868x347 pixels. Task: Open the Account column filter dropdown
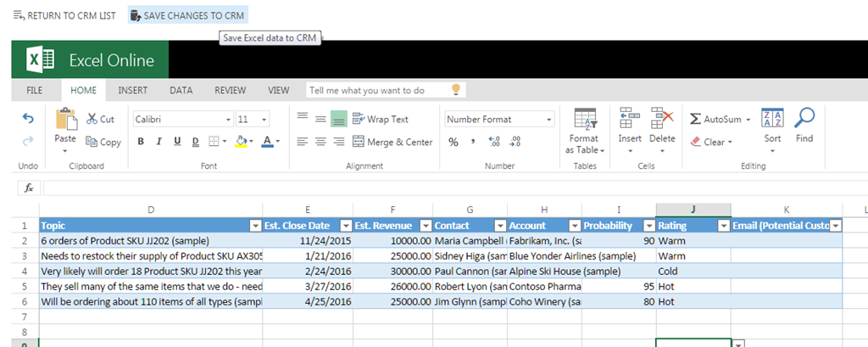pos(575,226)
